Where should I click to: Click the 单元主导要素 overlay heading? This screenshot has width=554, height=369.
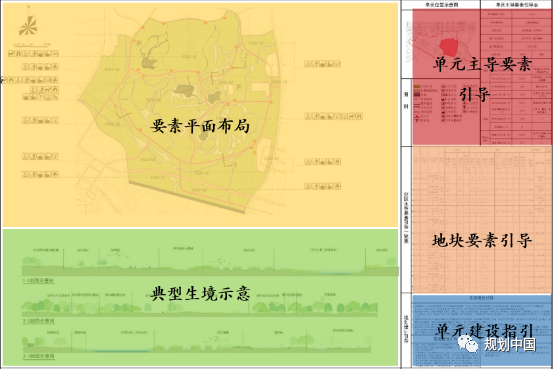(482, 64)
